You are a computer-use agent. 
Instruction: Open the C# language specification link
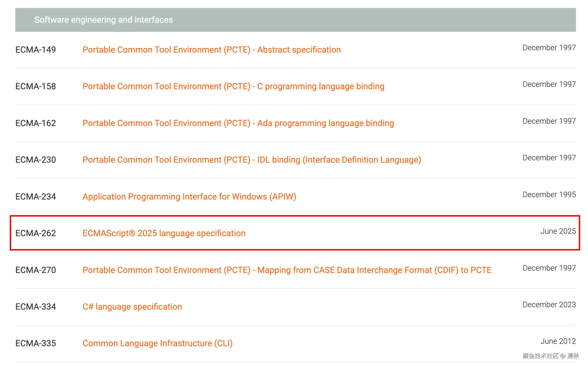132,307
